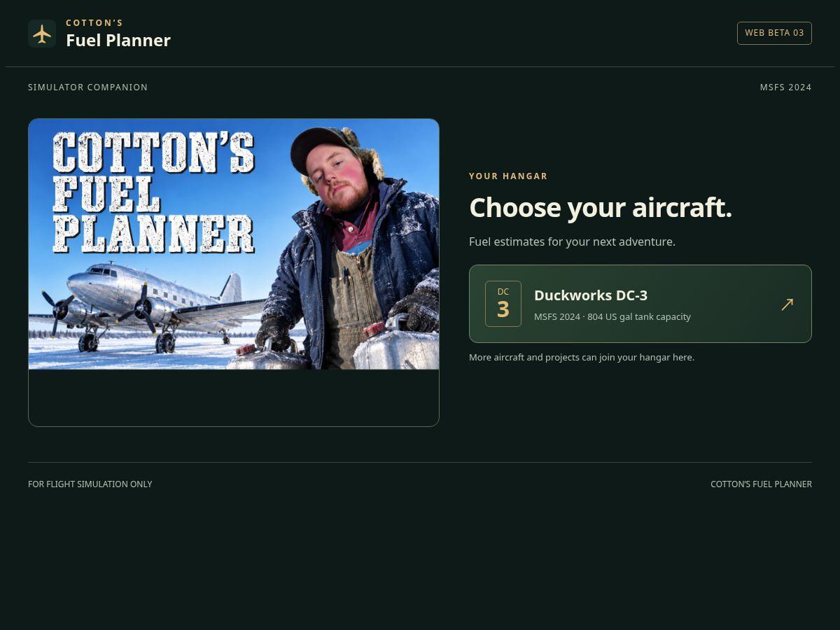Click '804 US gal tank capacity' text
Image resolution: width=840 pixels, height=630 pixels.
pyautogui.click(x=639, y=317)
